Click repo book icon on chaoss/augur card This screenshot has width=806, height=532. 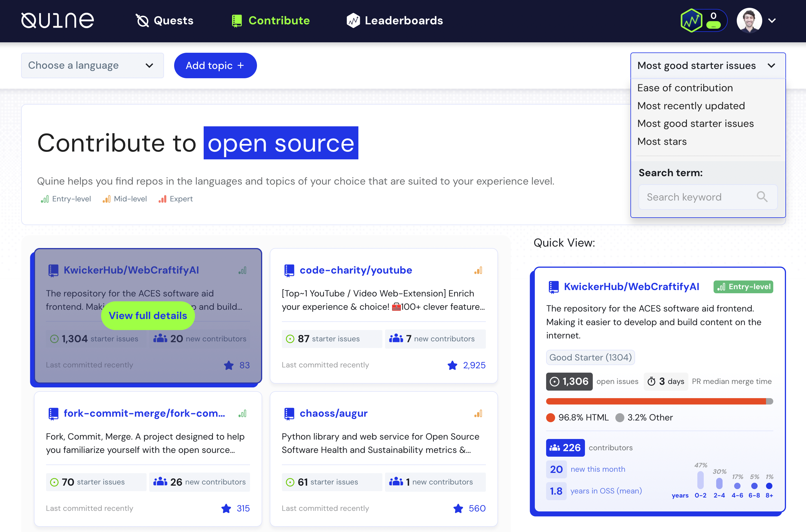289,414
